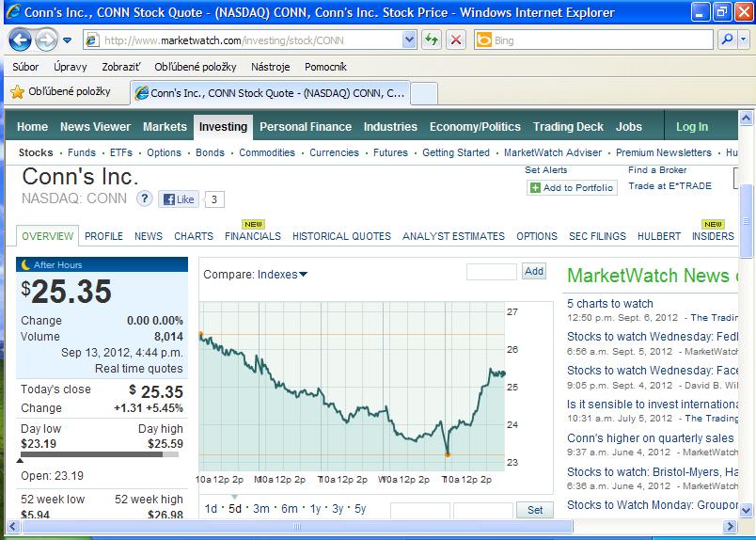
Task: Click the browser Forward arrow button
Action: pos(47,40)
